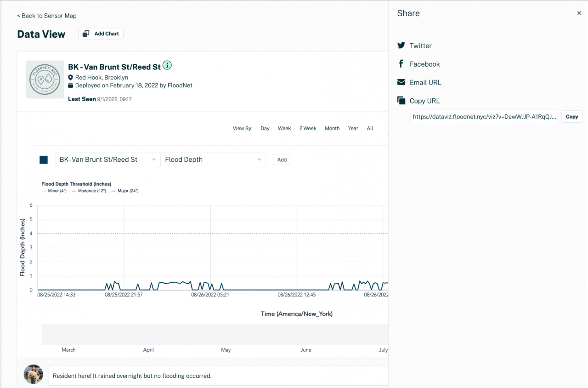588x388 pixels.
Task: Share the chart via the Facebook icon
Action: coord(402,64)
